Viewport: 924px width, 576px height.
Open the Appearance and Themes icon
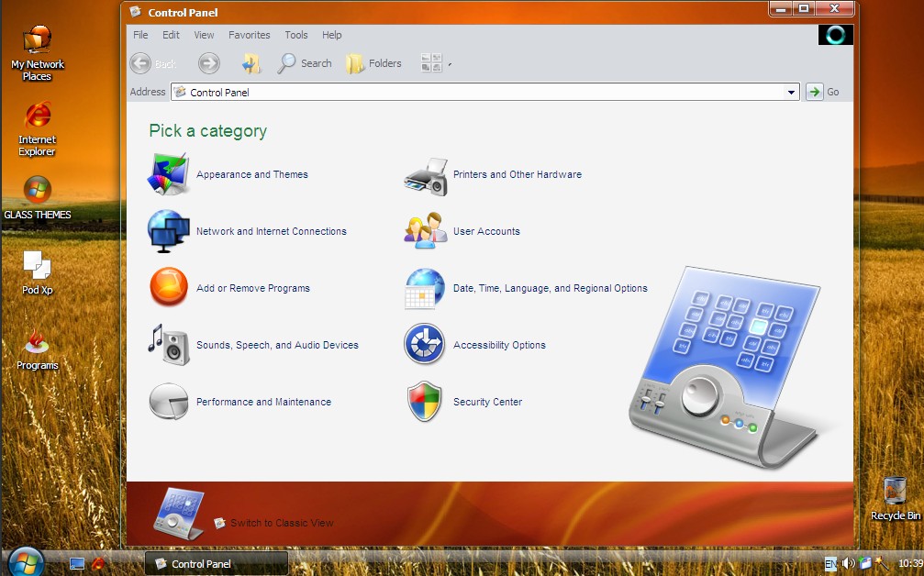(169, 174)
